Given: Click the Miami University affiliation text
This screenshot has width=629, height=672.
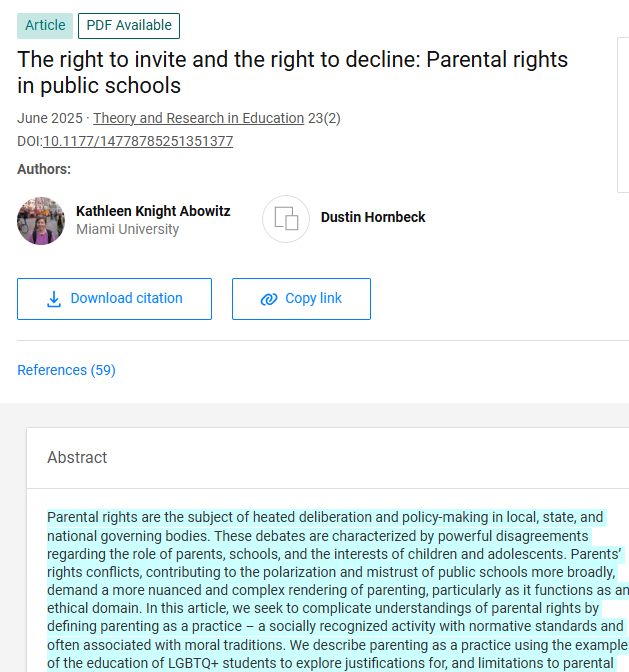Looking at the screenshot, I should click(127, 230).
